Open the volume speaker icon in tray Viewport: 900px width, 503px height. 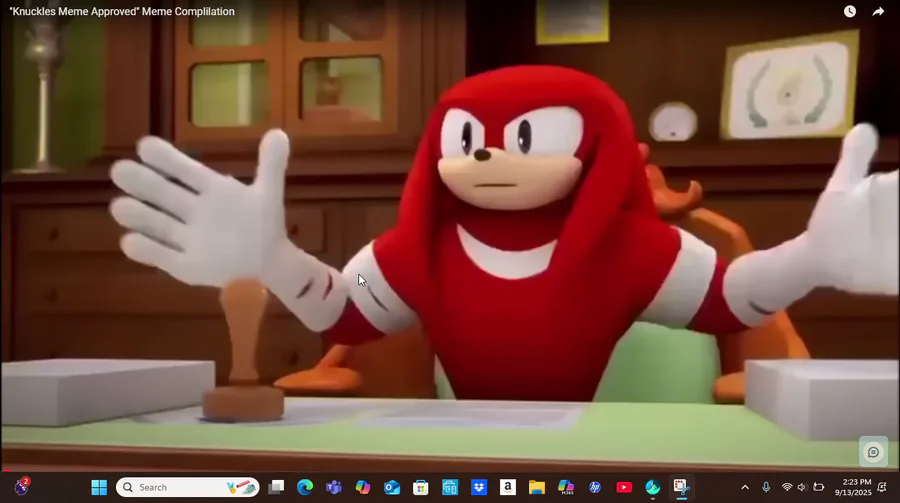(x=802, y=487)
